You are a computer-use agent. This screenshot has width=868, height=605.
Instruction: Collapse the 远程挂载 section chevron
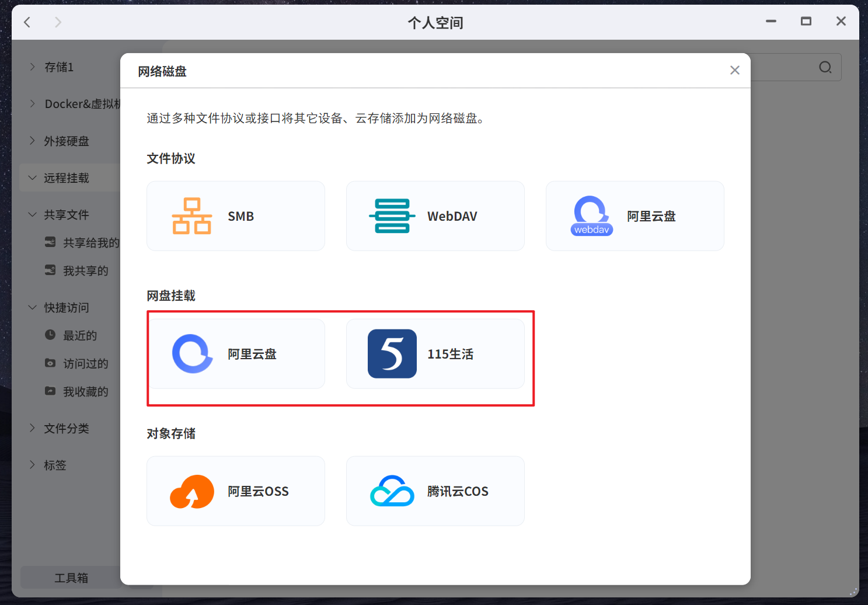tap(32, 178)
